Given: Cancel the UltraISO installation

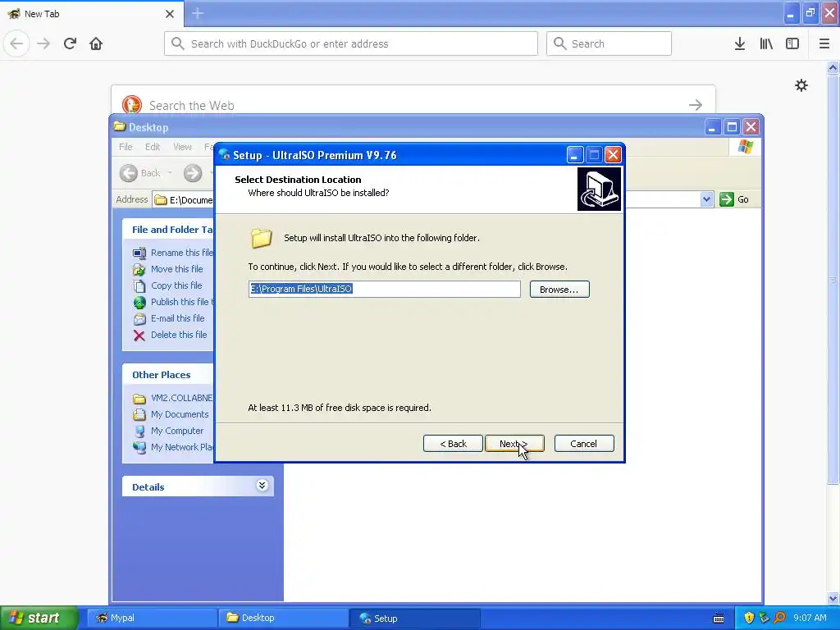Looking at the screenshot, I should point(584,444).
